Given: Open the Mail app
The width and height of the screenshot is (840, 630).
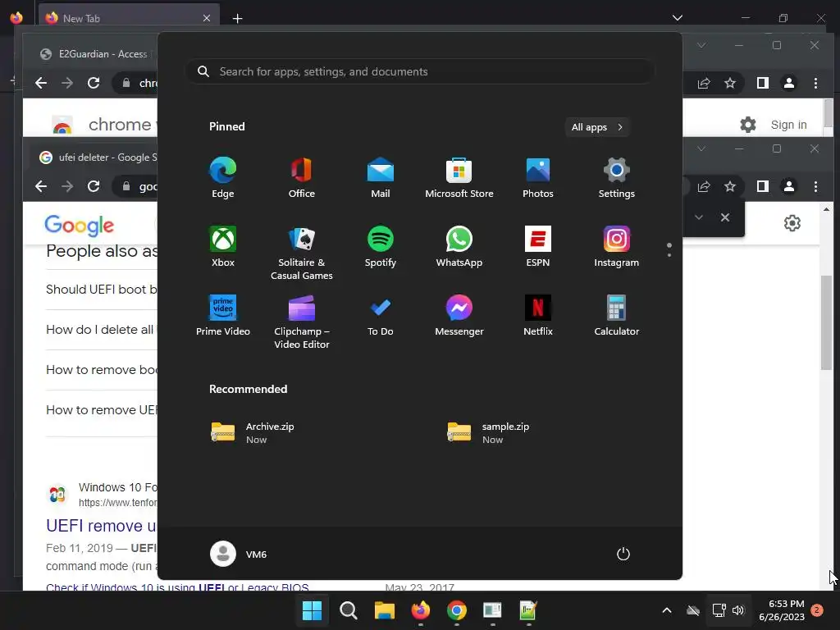Looking at the screenshot, I should (x=381, y=177).
